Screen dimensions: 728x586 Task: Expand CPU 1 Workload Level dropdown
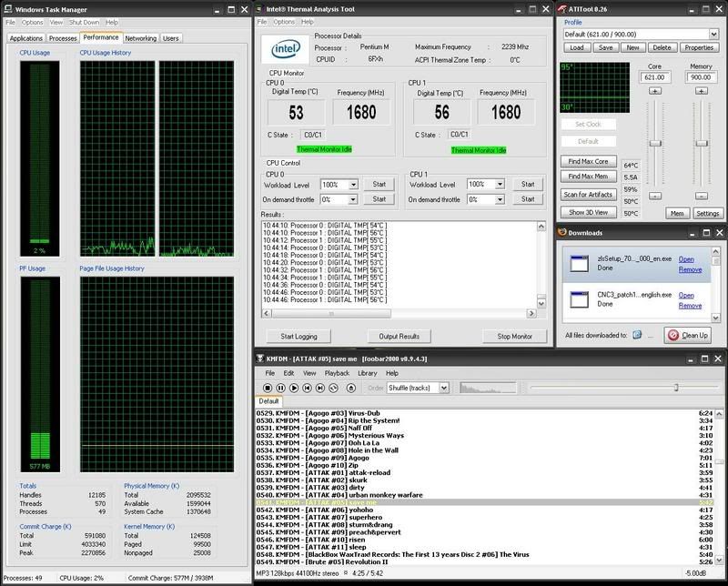click(x=500, y=185)
